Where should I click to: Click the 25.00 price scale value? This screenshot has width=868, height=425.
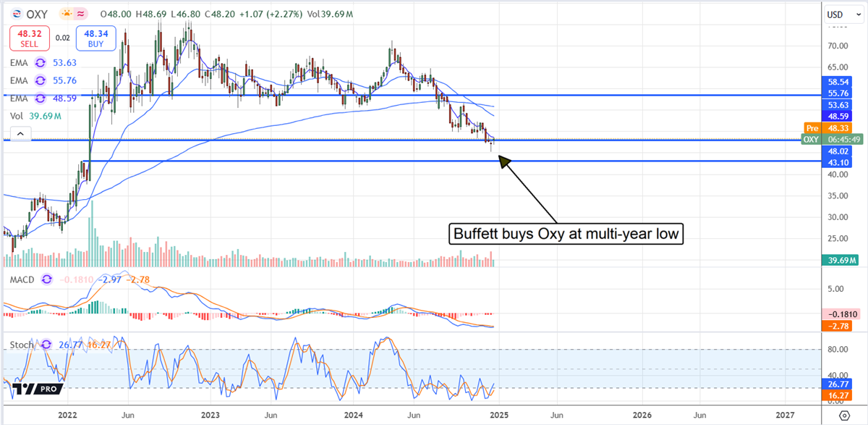click(838, 238)
